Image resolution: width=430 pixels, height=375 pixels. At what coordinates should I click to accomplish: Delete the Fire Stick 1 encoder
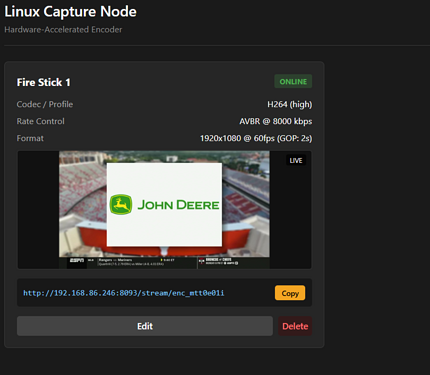(x=295, y=326)
